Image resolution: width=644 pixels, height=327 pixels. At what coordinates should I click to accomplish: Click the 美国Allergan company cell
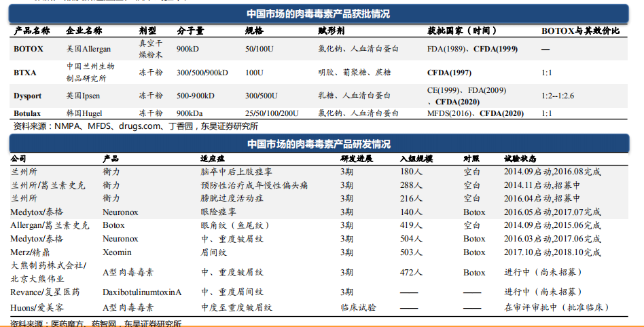click(x=89, y=49)
